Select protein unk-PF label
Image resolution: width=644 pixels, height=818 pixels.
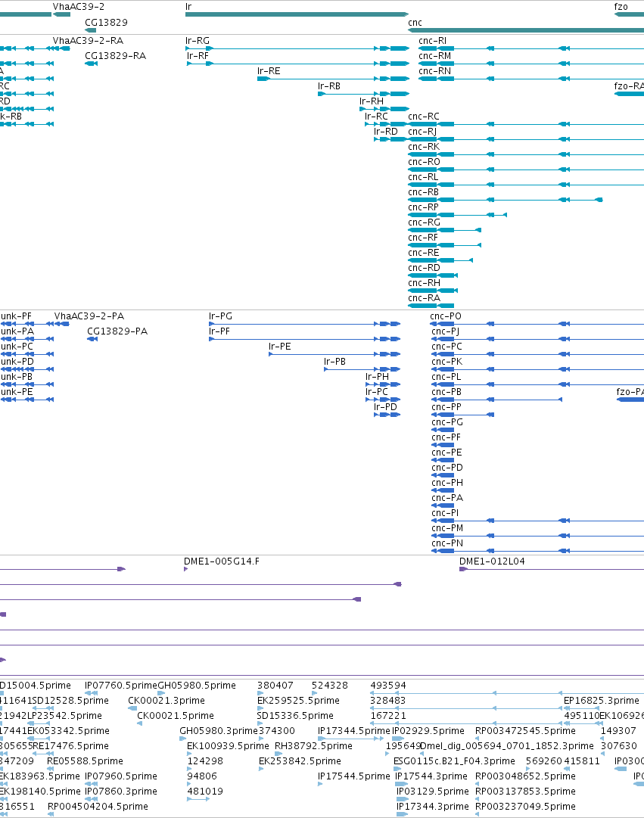pos(16,316)
